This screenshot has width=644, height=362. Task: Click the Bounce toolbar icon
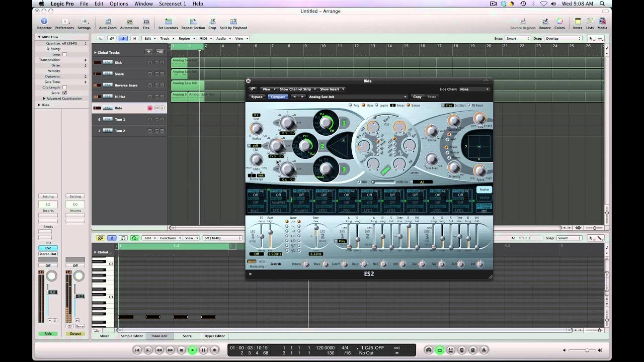tap(545, 21)
